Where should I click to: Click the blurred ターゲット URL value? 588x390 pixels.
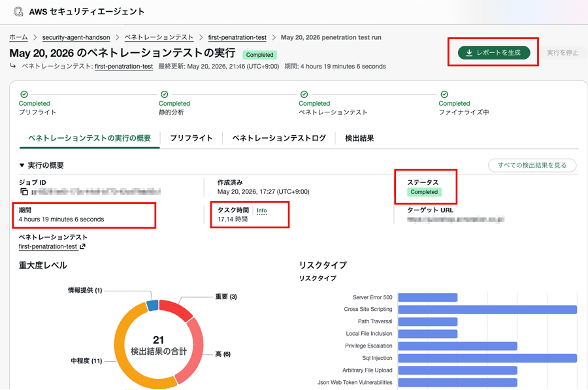[x=455, y=219]
